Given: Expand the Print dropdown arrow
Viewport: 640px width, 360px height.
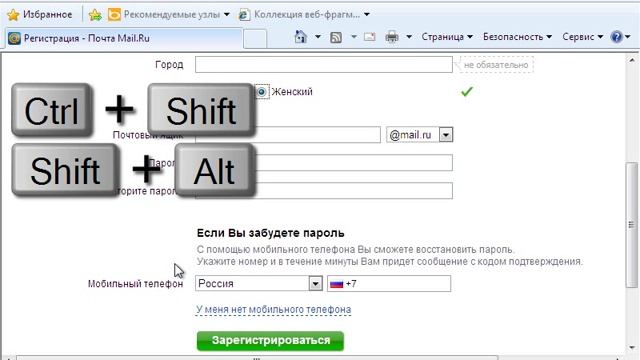Looking at the screenshot, I should [409, 37].
